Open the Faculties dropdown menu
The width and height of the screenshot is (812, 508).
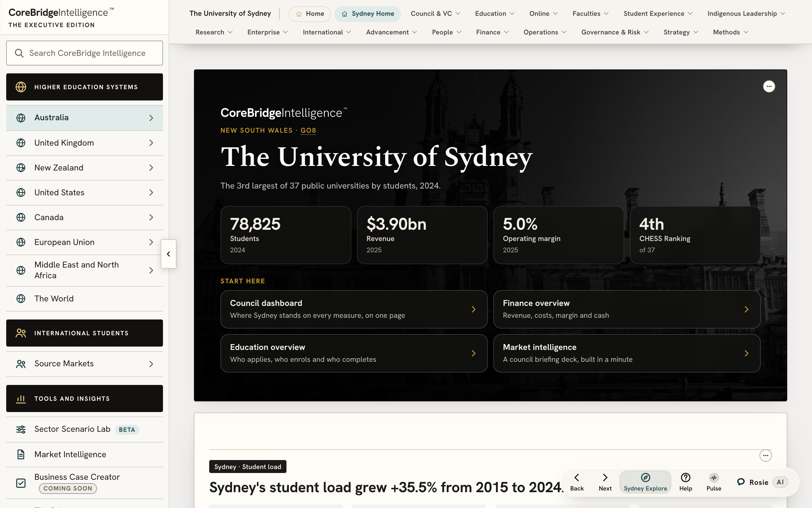591,14
